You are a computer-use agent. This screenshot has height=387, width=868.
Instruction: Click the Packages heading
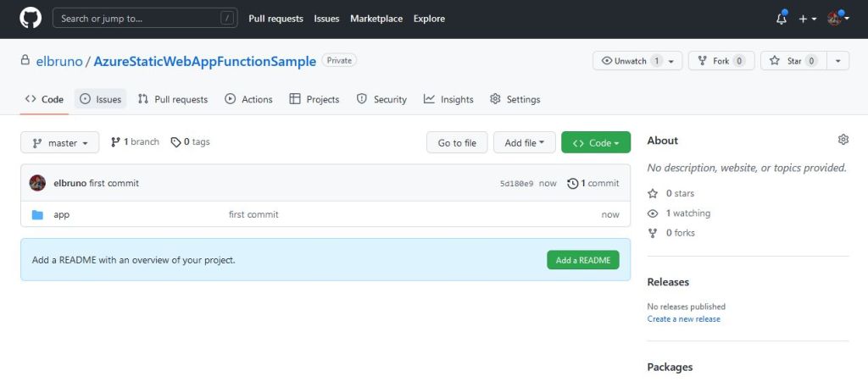click(670, 367)
